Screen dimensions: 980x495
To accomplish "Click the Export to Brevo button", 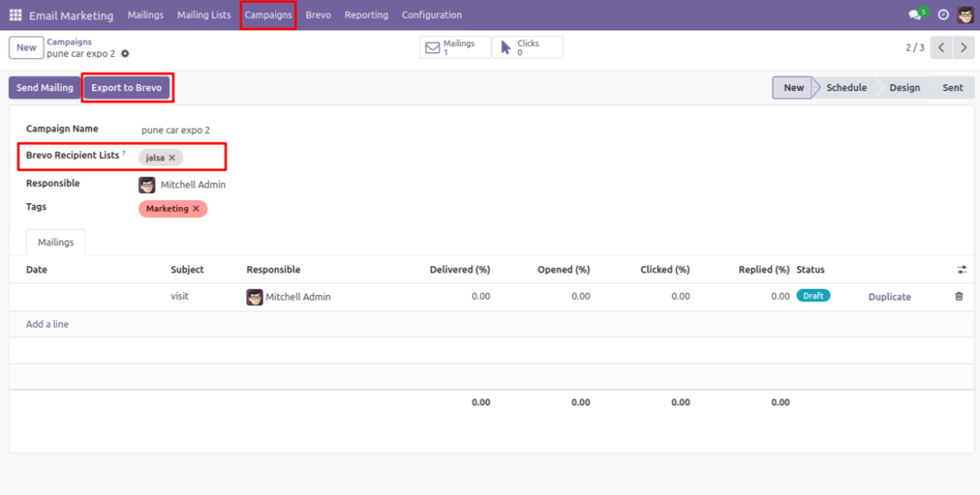I will coord(126,87).
